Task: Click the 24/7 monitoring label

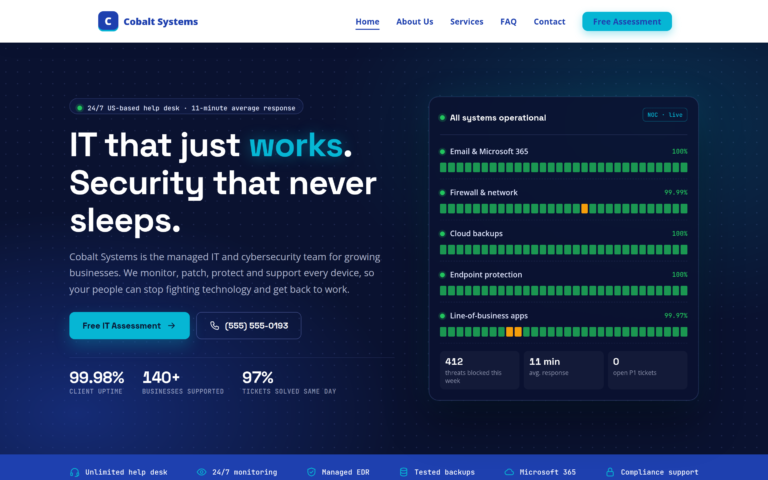Action: 244,472
